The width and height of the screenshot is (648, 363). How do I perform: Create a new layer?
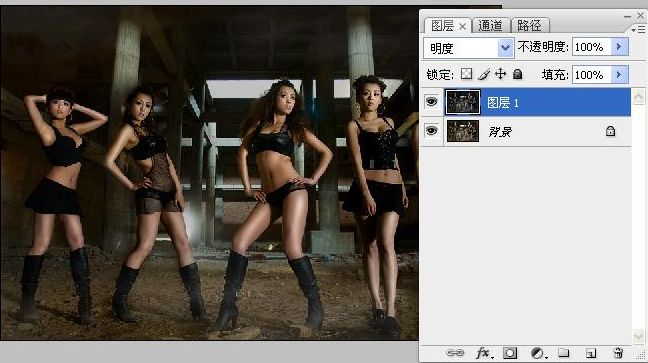coord(591,353)
